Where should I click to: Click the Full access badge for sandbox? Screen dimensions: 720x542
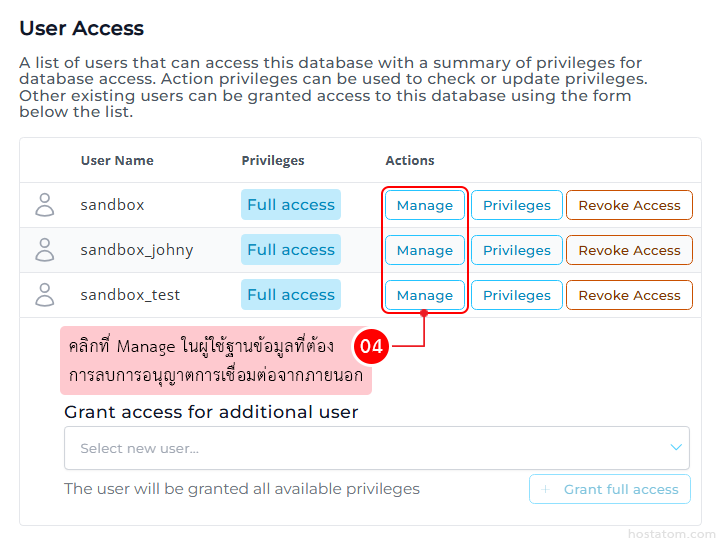click(x=291, y=205)
